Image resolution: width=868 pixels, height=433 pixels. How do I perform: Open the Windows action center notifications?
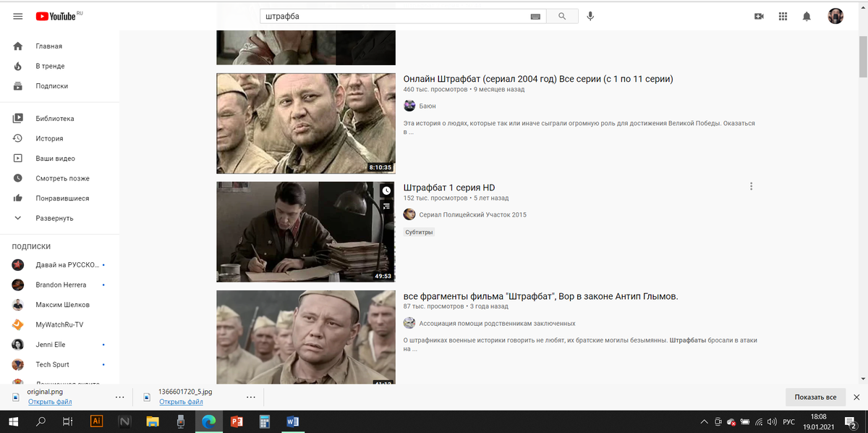tap(851, 421)
